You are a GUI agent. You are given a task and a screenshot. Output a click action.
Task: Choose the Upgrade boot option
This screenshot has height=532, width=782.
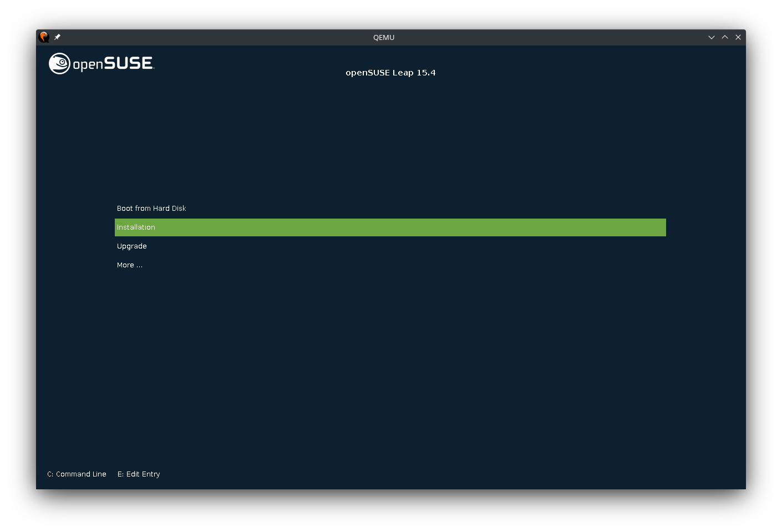pyautogui.click(x=131, y=246)
